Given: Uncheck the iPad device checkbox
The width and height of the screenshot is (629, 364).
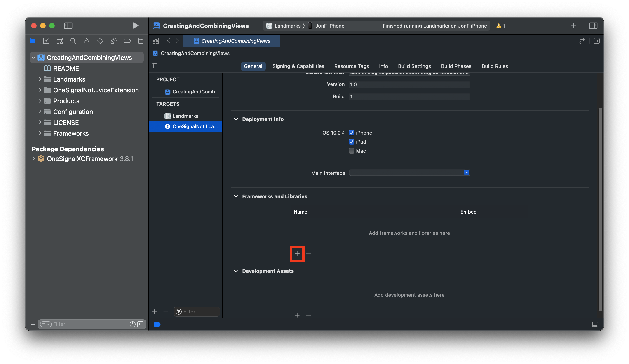Looking at the screenshot, I should point(352,142).
